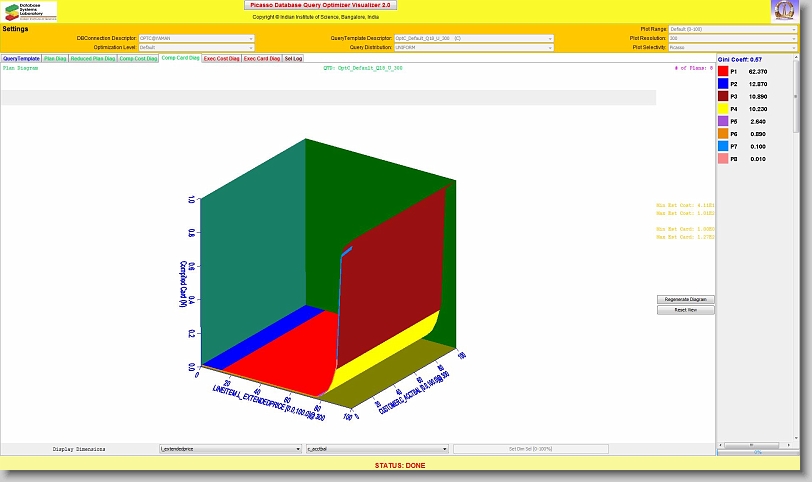Switch to the Sel Log tab
This screenshot has height=482, width=812.
tap(294, 59)
